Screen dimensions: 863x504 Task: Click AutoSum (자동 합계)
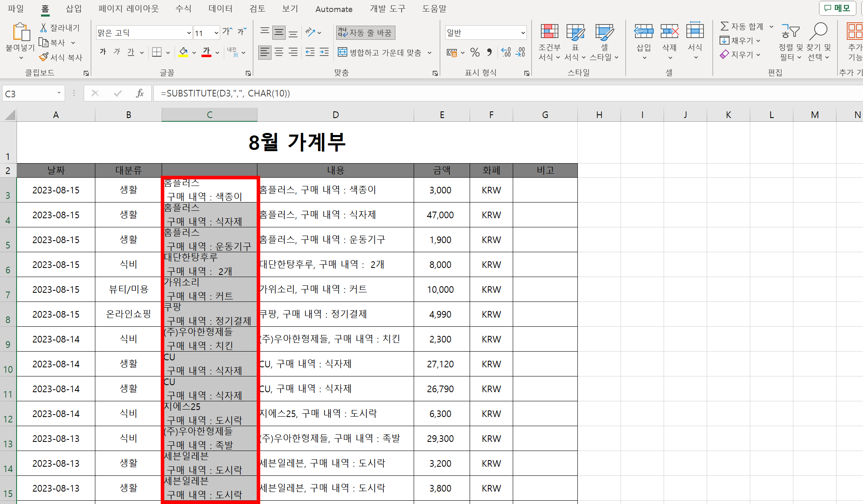point(742,27)
